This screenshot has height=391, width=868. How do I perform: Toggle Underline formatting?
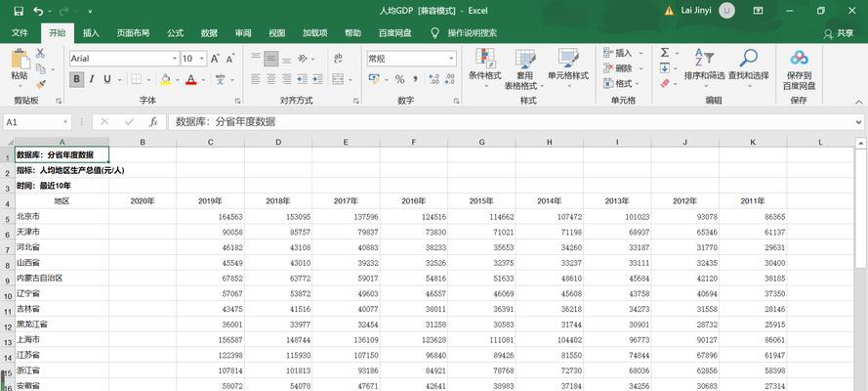[106, 79]
